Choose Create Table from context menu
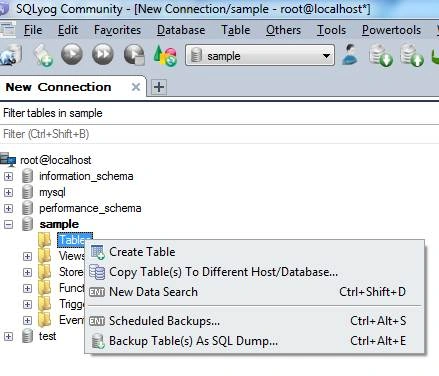Viewport: 439px width, 376px height. [255, 252]
